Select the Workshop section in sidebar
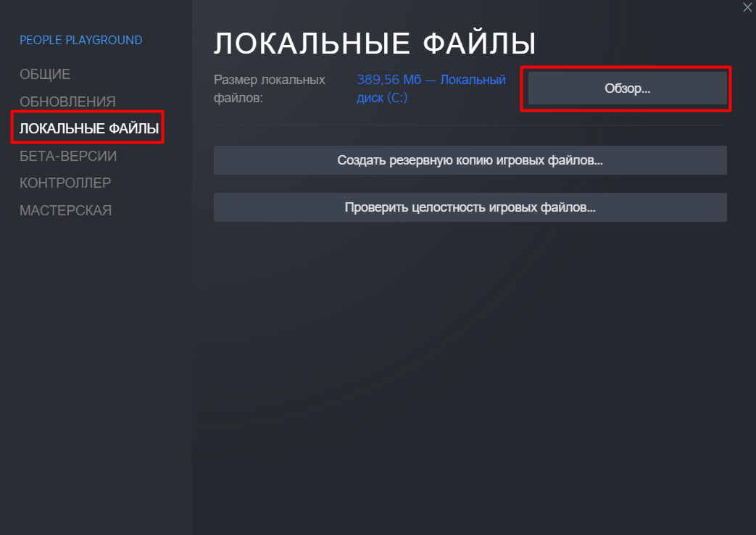Viewport: 756px width, 535px height. pos(65,210)
